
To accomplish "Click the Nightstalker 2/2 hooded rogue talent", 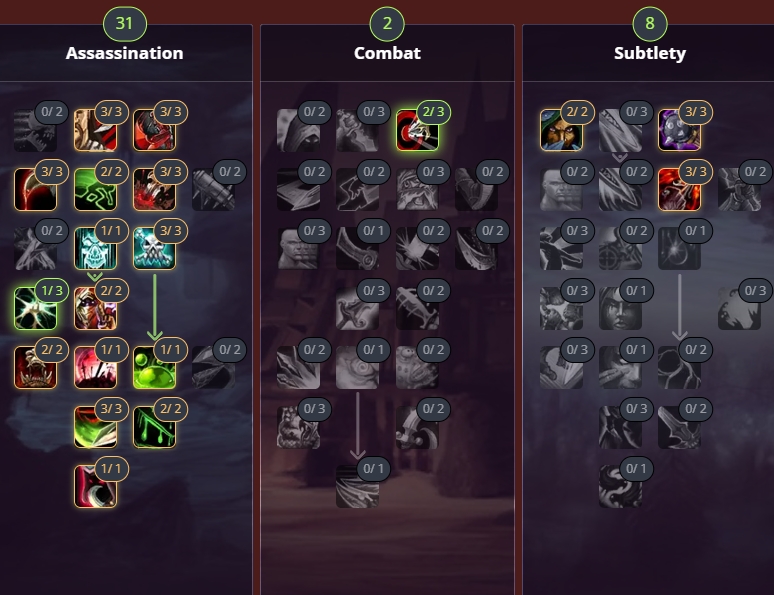I will coord(561,130).
